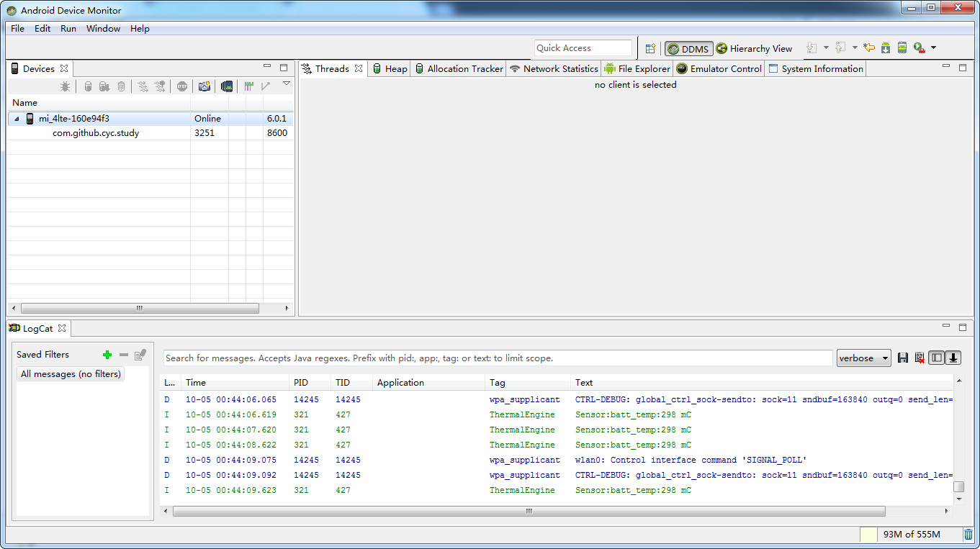980x549 pixels.
Task: Click the Debug selected process bug icon
Action: click(x=66, y=86)
